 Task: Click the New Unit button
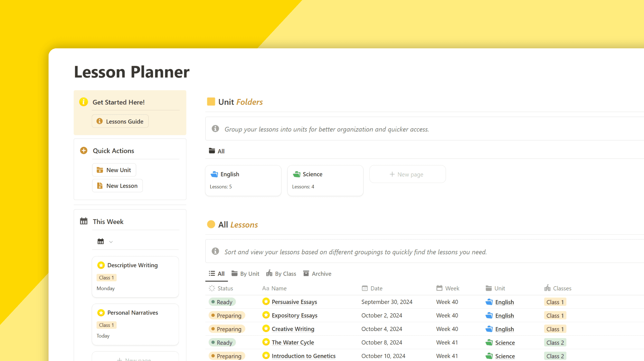coord(114,170)
